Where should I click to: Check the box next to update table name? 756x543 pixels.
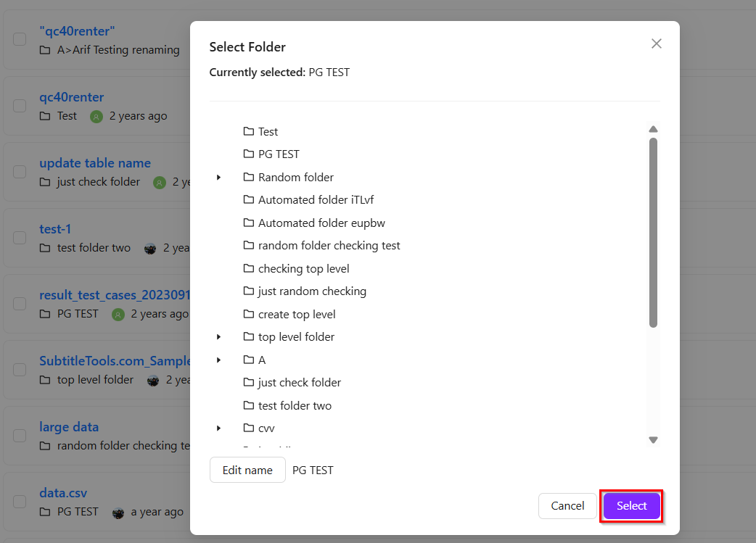tap(20, 172)
